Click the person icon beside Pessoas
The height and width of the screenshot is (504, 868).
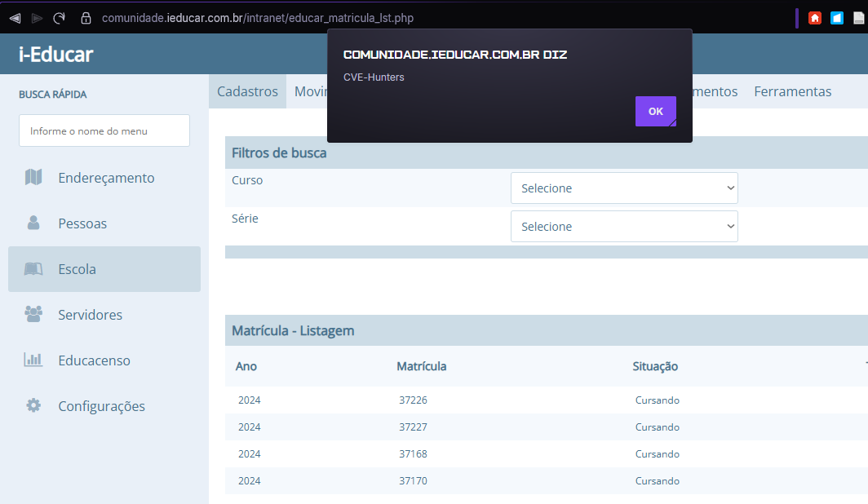pyautogui.click(x=33, y=223)
